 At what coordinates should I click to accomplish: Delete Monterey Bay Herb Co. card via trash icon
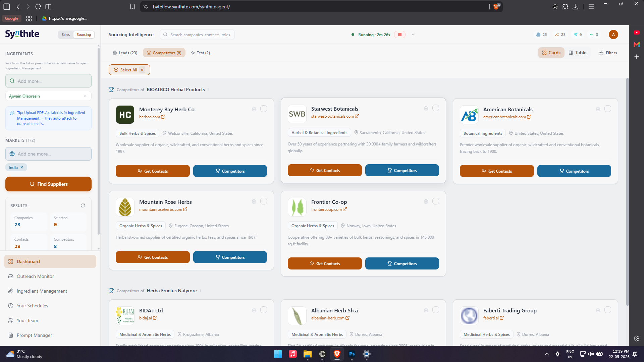[x=254, y=109]
